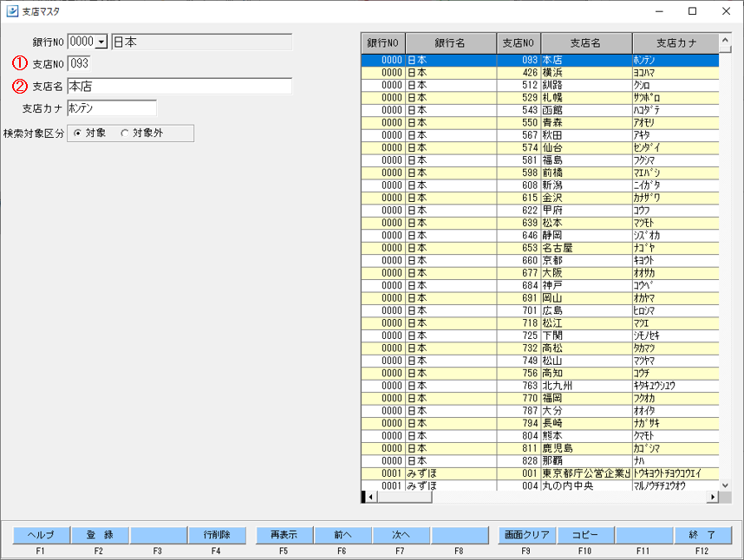Click the 再表示 F5 button
The height and width of the screenshot is (560, 744).
[x=284, y=535]
